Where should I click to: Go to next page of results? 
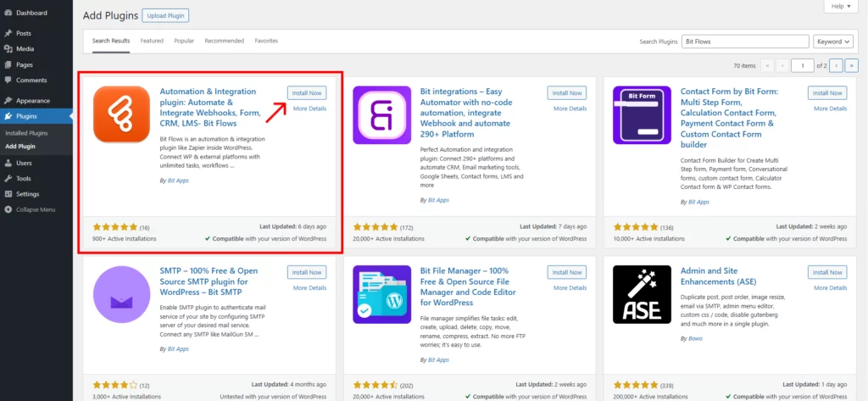(x=836, y=64)
